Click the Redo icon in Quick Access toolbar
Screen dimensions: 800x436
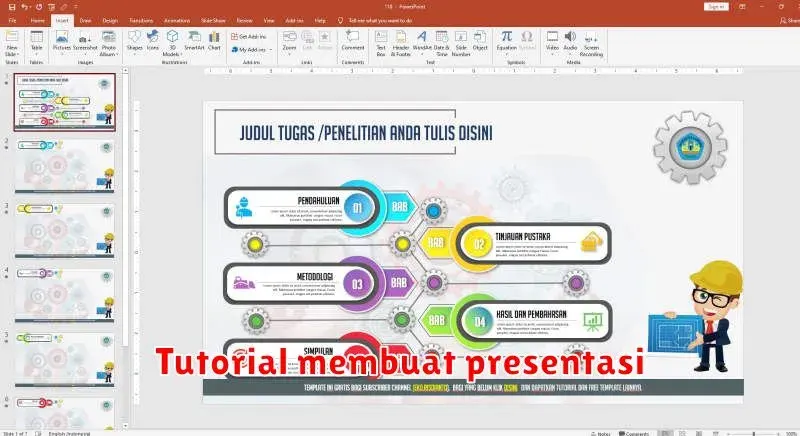coord(39,7)
